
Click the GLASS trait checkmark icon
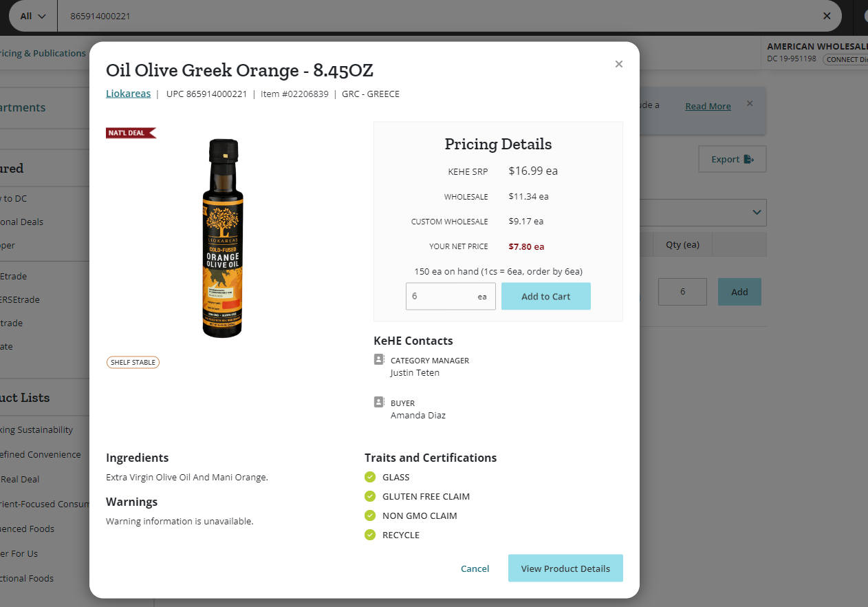coord(370,477)
